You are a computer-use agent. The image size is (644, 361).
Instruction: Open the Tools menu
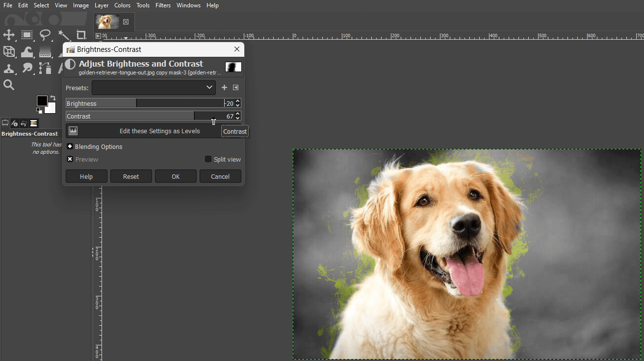click(143, 5)
